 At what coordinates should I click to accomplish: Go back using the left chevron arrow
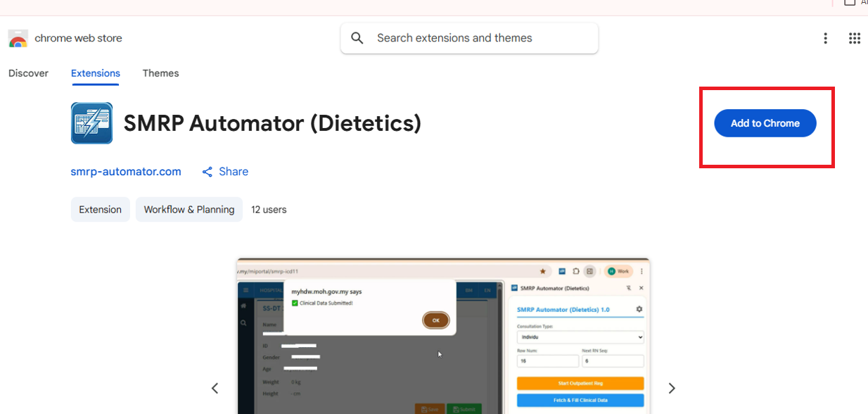[x=215, y=388]
